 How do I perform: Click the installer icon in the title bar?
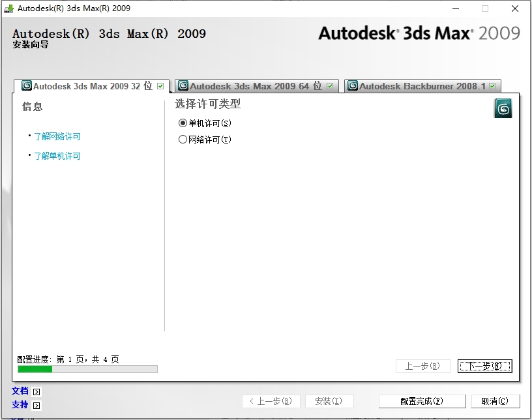(x=9, y=8)
